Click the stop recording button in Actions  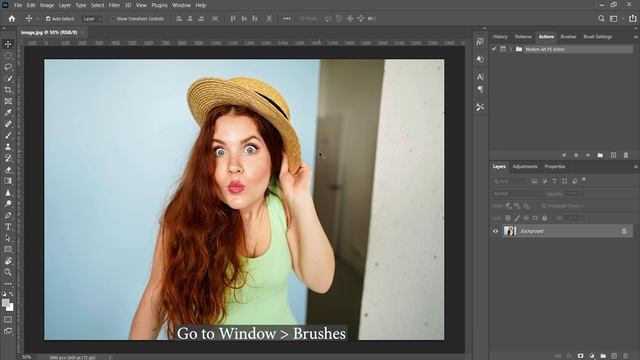pyautogui.click(x=564, y=155)
